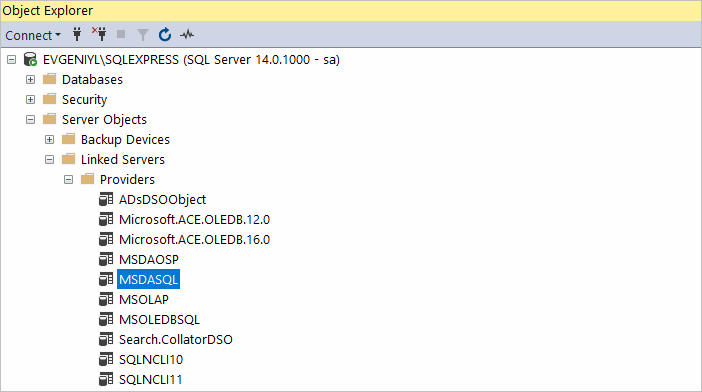This screenshot has width=702, height=392.
Task: Click the Connect Object Explorer plug icon
Action: point(77,34)
